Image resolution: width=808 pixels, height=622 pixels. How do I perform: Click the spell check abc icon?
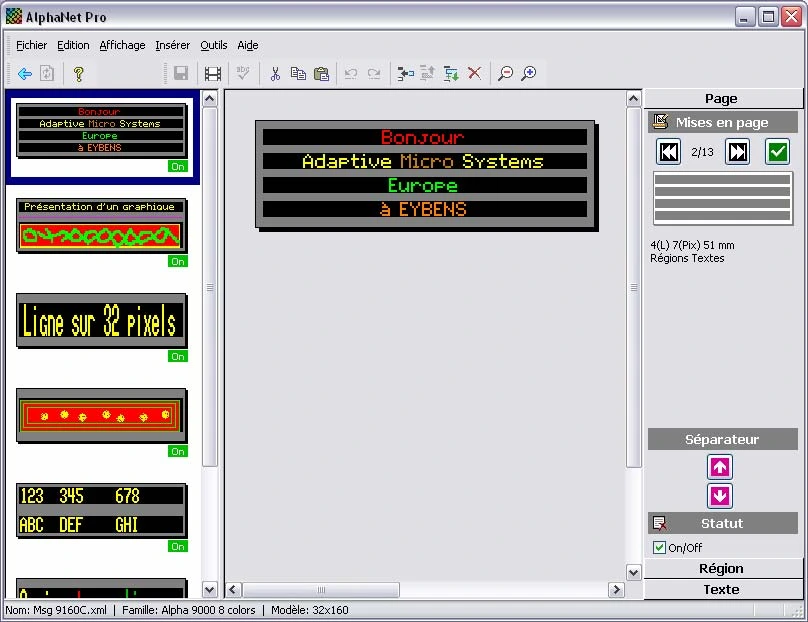point(243,73)
